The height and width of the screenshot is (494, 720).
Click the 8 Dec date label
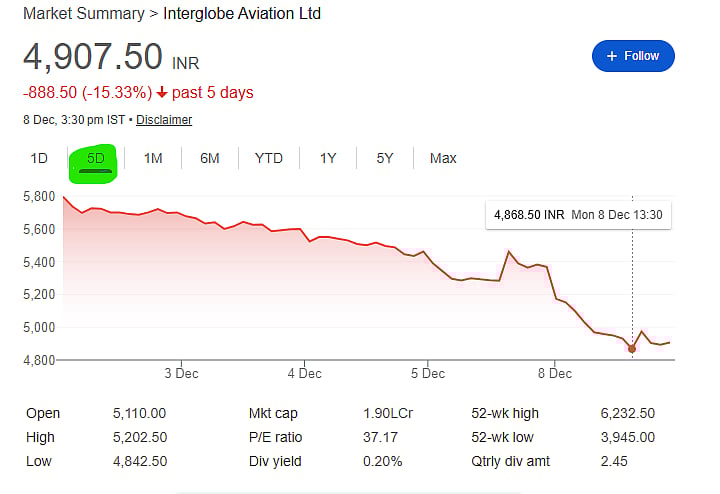[553, 373]
